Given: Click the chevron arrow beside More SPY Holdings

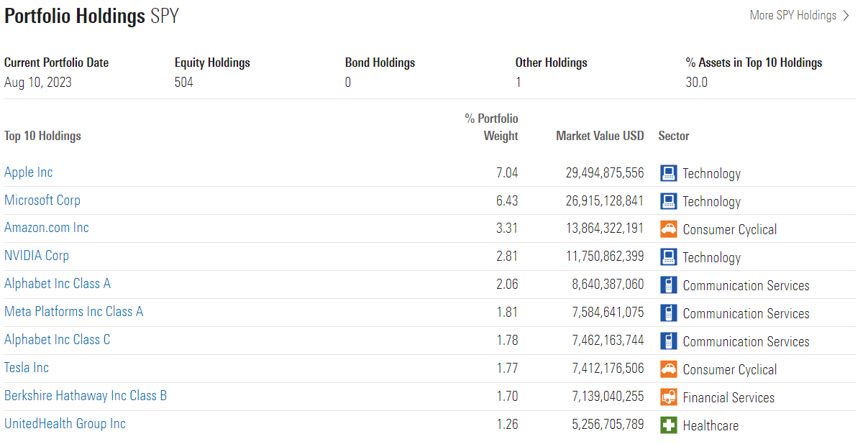Looking at the screenshot, I should (846, 16).
